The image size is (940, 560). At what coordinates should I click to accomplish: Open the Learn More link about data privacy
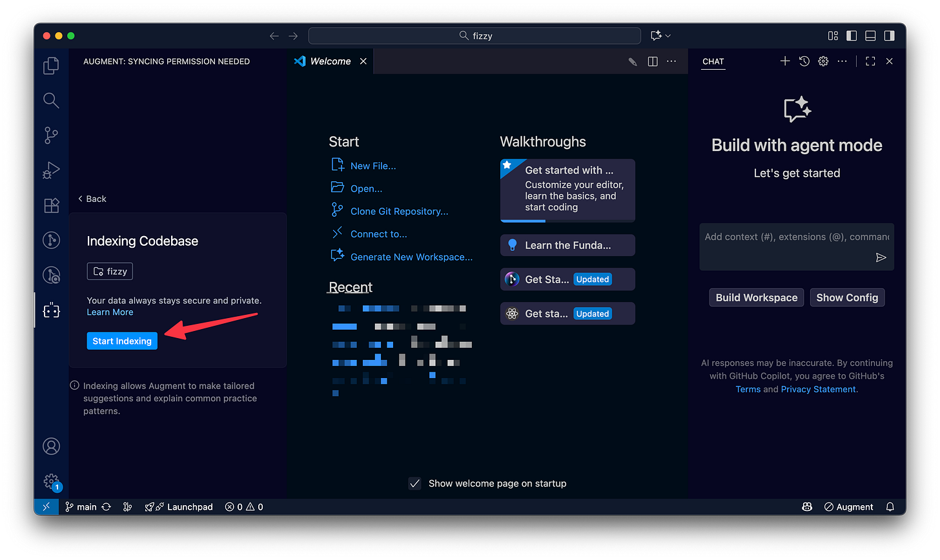click(110, 312)
